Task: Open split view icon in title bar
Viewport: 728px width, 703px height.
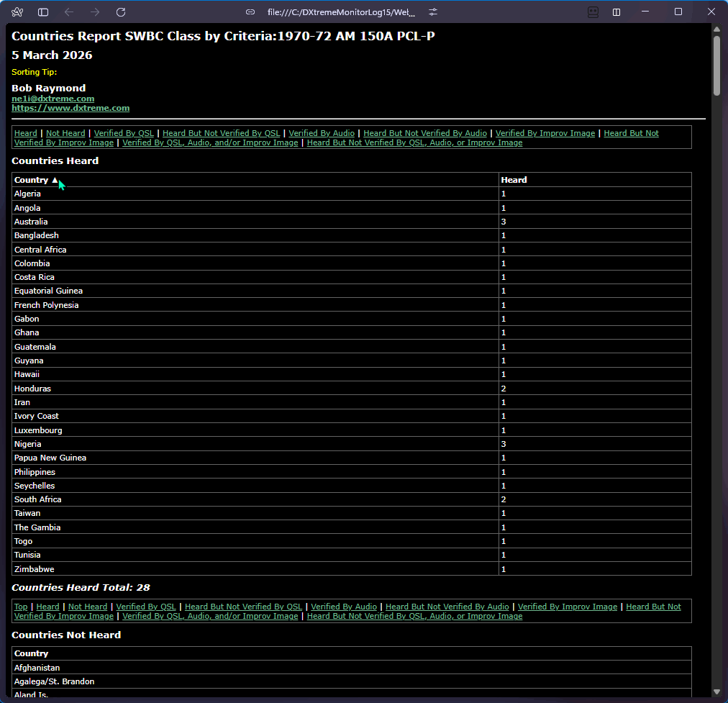Action: [616, 12]
